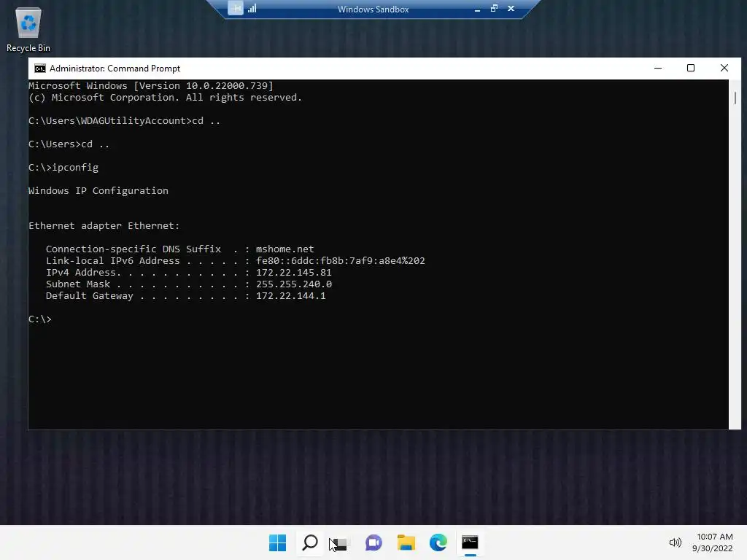This screenshot has width=747, height=560.
Task: Click the 'Administrator: Command Prompt' title text
Action: (115, 69)
